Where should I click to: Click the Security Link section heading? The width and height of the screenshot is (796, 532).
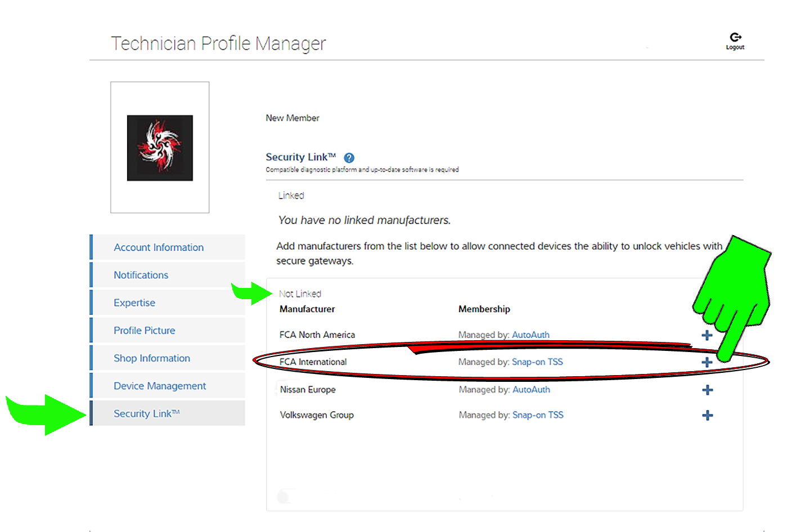pyautogui.click(x=300, y=157)
